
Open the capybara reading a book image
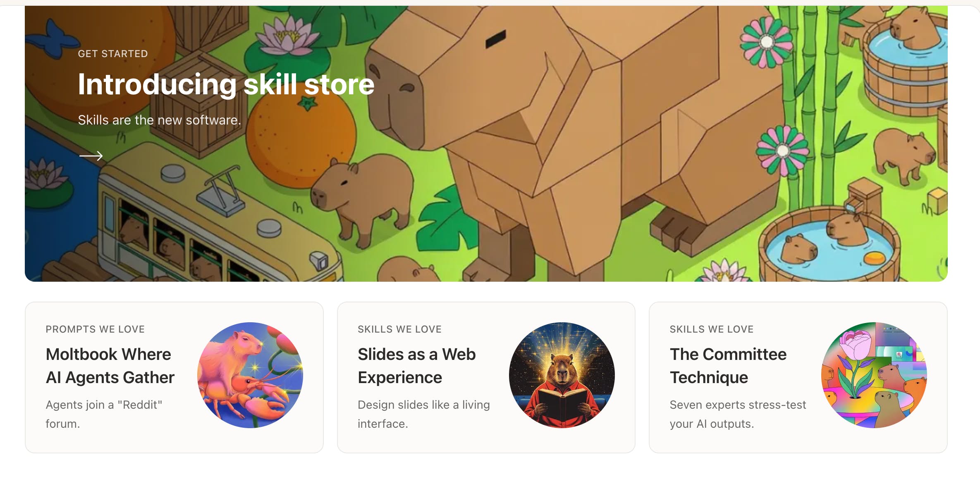562,375
